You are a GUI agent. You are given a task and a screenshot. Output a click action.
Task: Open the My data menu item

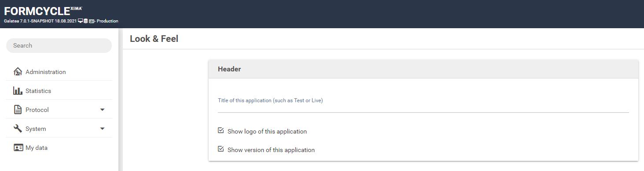coord(59,148)
